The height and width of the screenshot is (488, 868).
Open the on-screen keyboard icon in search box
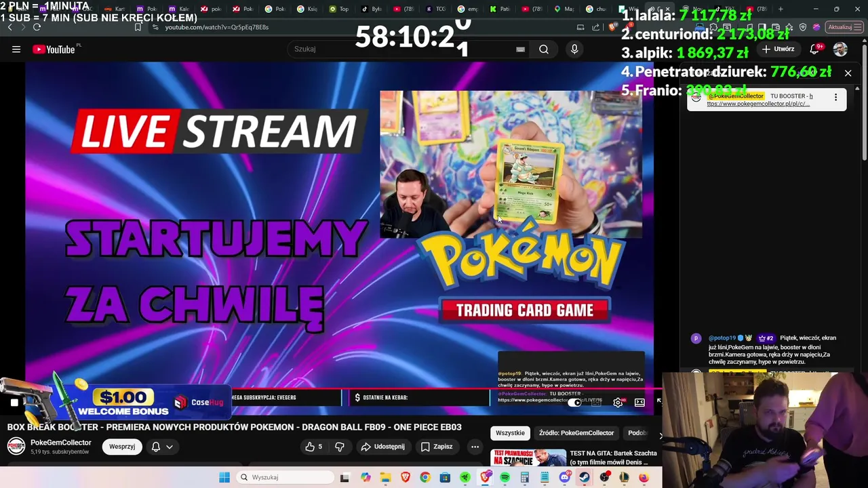(520, 49)
